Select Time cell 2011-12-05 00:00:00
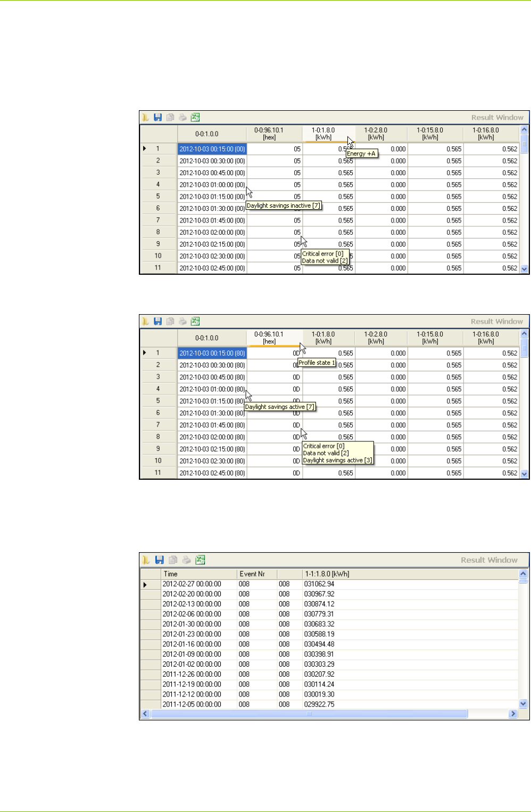 (x=199, y=704)
